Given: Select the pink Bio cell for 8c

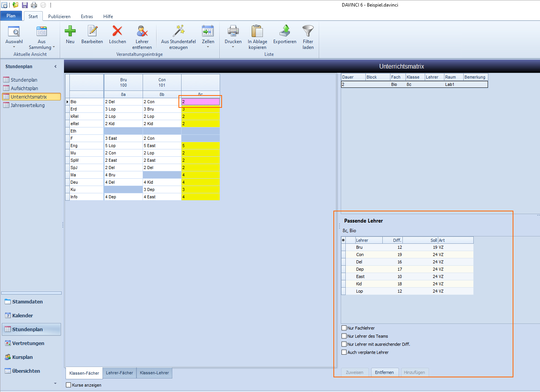Looking at the screenshot, I should (x=200, y=102).
